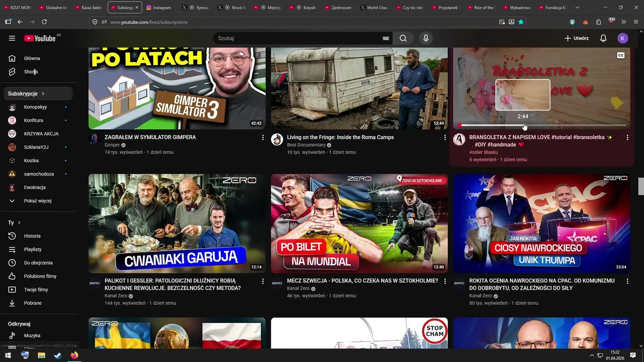Expand Pokaż więcej subscriptions list
Image resolution: width=644 pixels, height=362 pixels.
(39, 201)
